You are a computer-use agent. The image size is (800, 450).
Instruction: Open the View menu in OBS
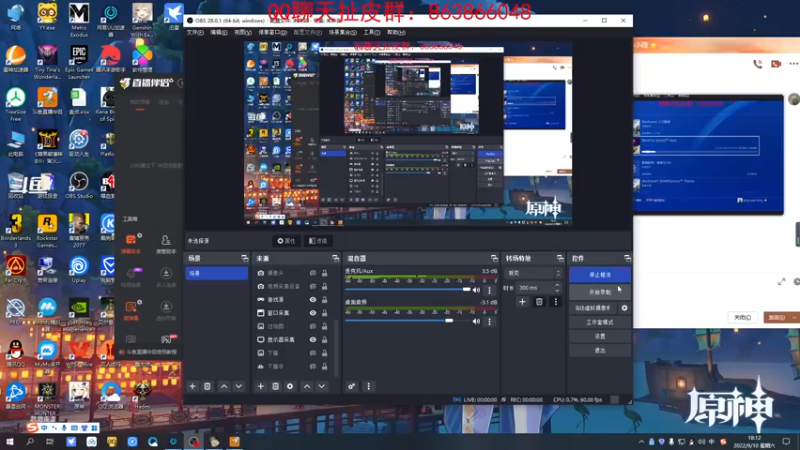242,32
